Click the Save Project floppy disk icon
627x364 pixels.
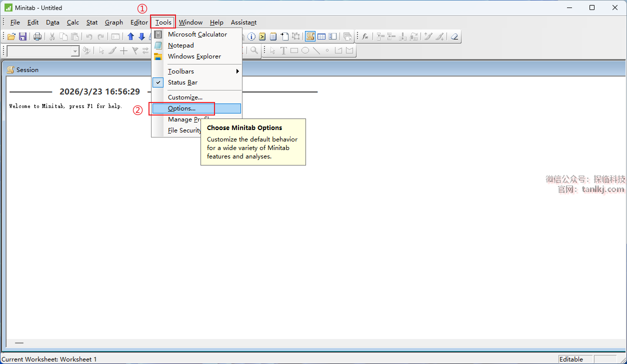coord(22,36)
